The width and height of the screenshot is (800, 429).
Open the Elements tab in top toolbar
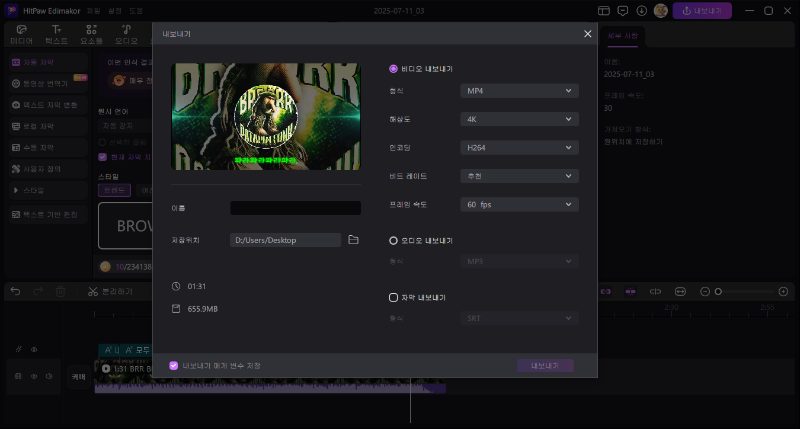(x=91, y=35)
